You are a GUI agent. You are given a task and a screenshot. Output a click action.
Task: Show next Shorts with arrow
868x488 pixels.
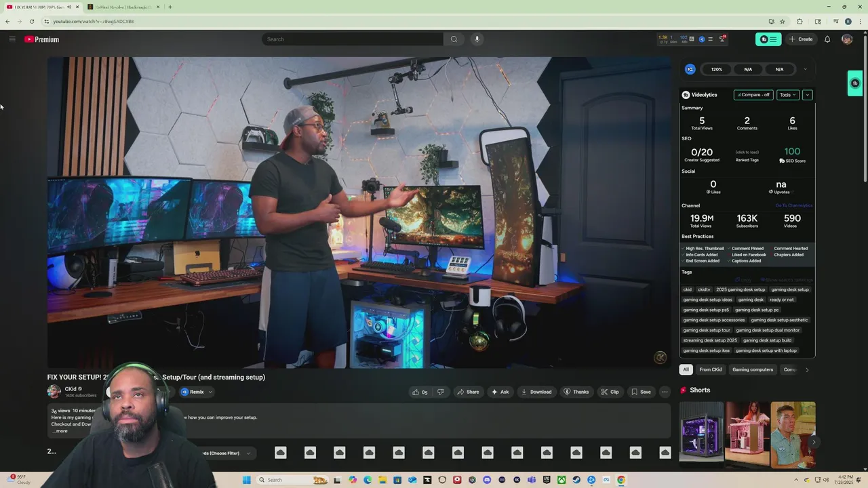[814, 442]
